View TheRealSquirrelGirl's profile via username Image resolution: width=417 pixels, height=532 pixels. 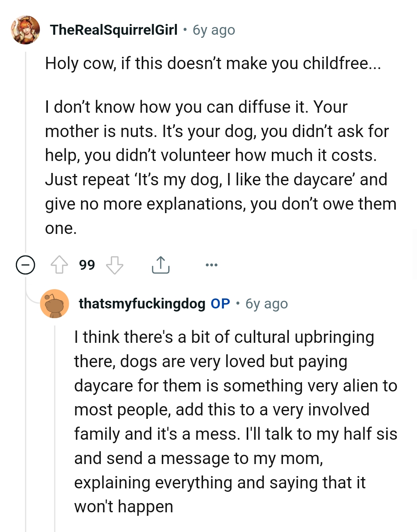[114, 30]
